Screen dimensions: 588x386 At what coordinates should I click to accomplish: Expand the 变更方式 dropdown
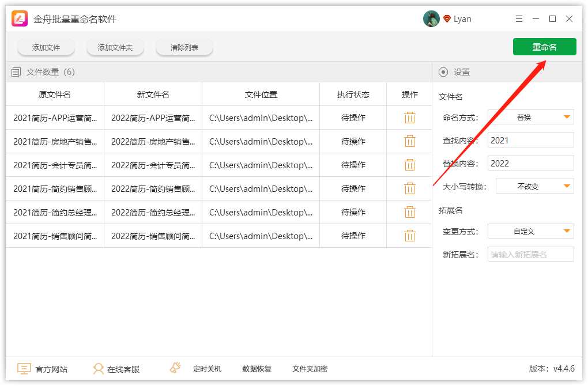click(x=531, y=231)
